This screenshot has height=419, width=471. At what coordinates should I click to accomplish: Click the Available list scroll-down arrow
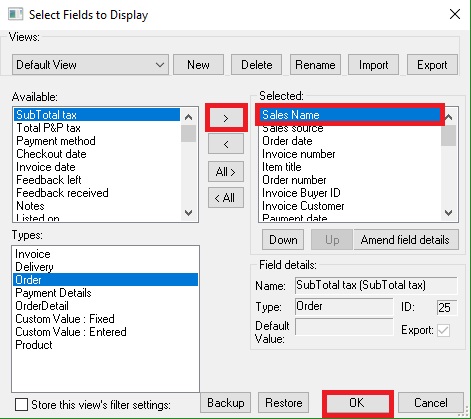pyautogui.click(x=188, y=212)
